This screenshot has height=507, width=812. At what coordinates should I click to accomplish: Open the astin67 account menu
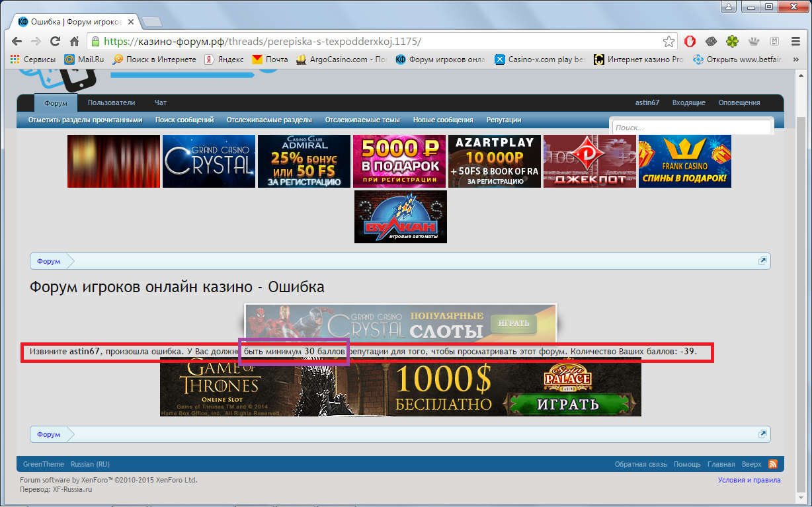(647, 102)
